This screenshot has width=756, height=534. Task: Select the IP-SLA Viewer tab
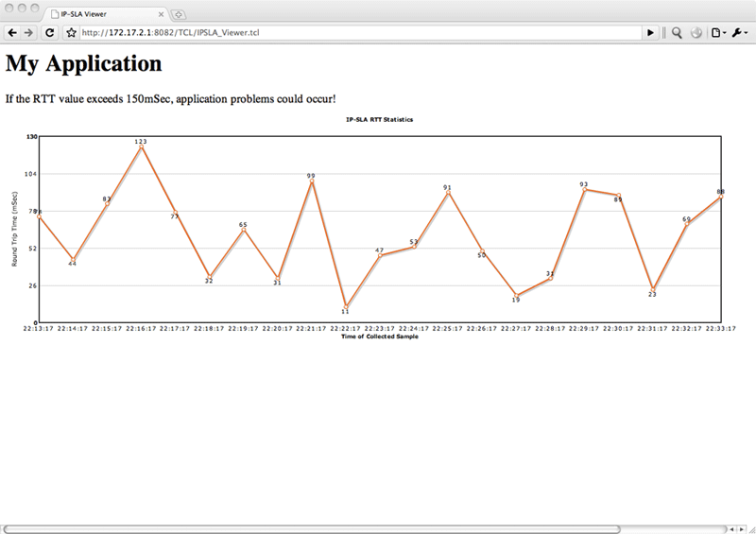(x=106, y=14)
